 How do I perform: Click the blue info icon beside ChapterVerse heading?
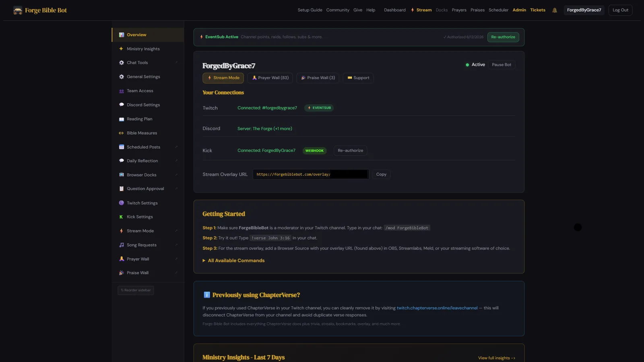207,295
